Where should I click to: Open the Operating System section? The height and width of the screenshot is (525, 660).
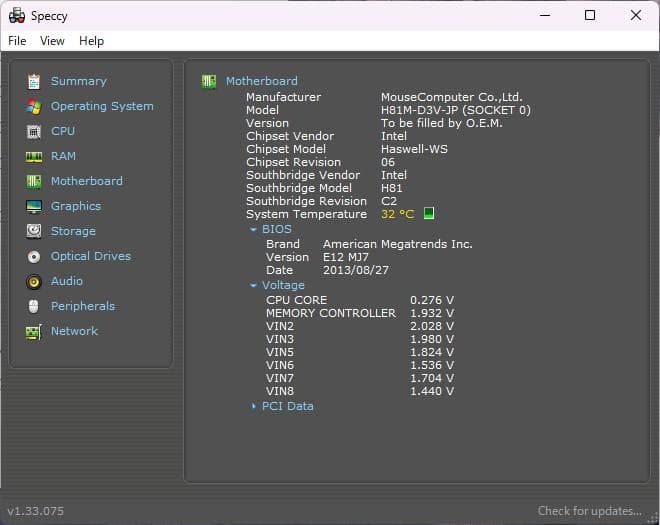click(102, 106)
